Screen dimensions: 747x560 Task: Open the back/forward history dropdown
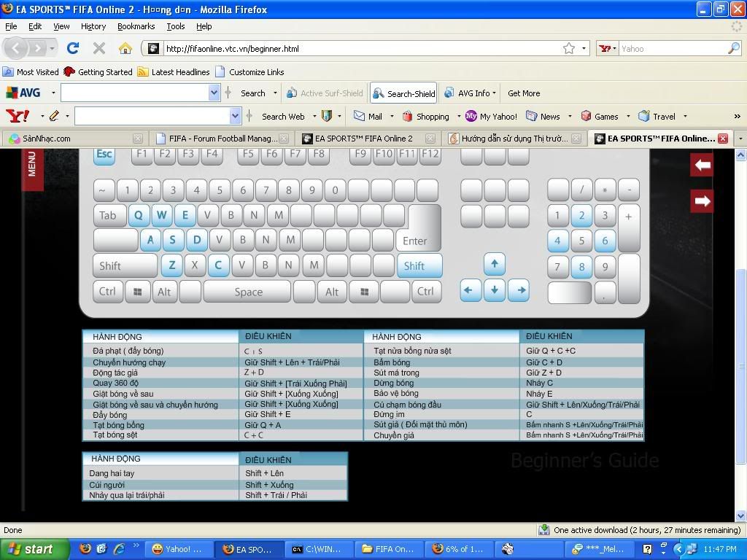coord(52,48)
